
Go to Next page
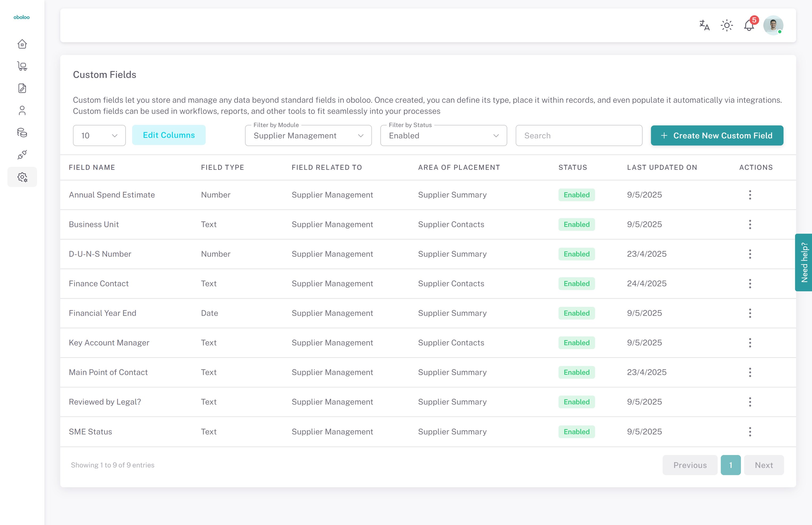764,465
